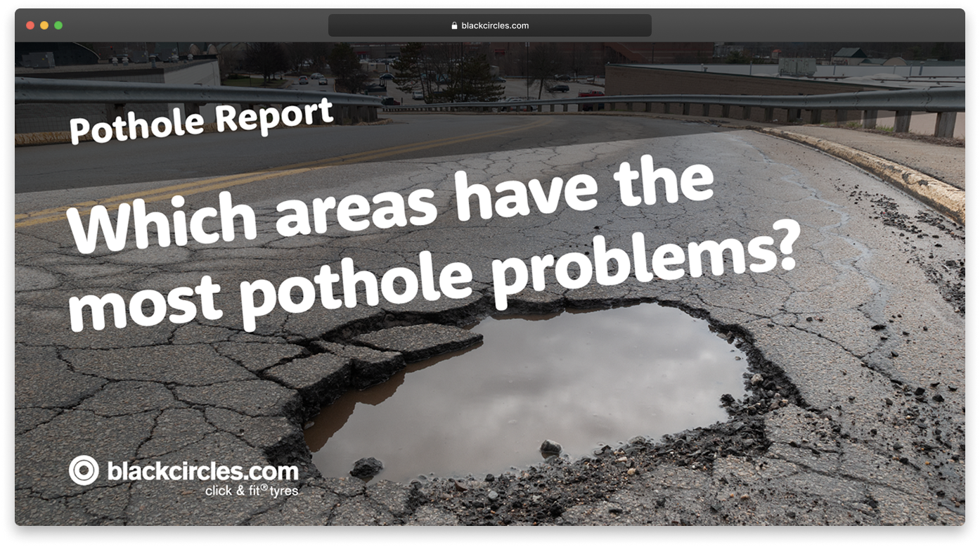Open the blackcircles.com logo wordmark
The width and height of the screenshot is (980, 547).
coord(202,470)
